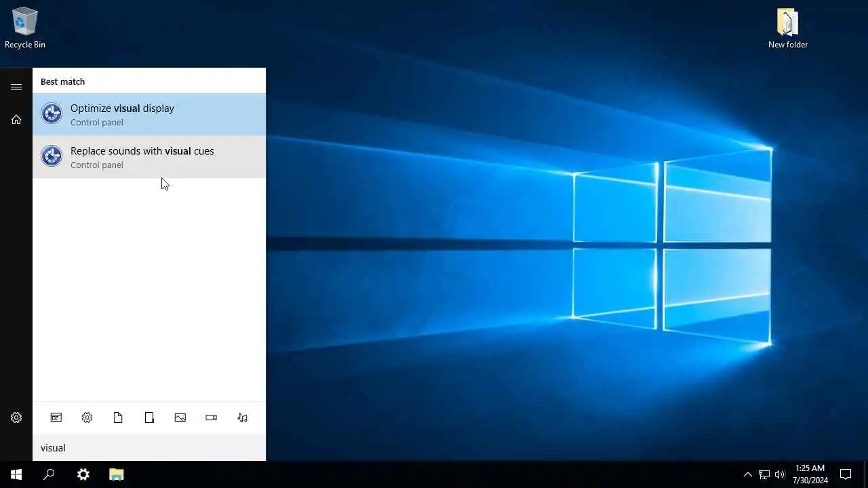Open File Explorer from the taskbar

click(x=117, y=474)
